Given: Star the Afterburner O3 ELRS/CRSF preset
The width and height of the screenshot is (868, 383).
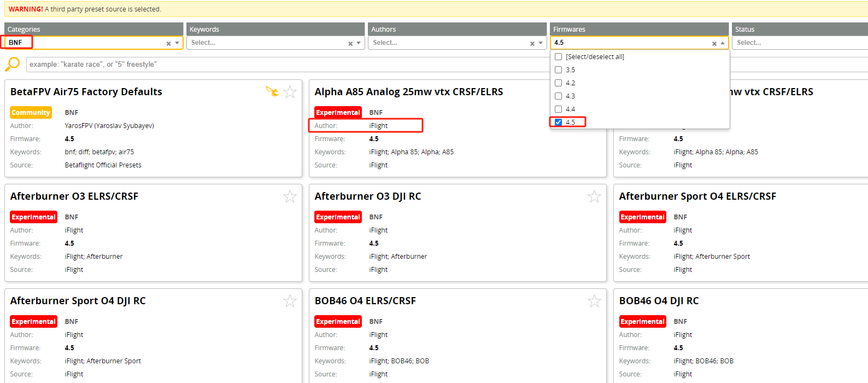Looking at the screenshot, I should tap(290, 196).
